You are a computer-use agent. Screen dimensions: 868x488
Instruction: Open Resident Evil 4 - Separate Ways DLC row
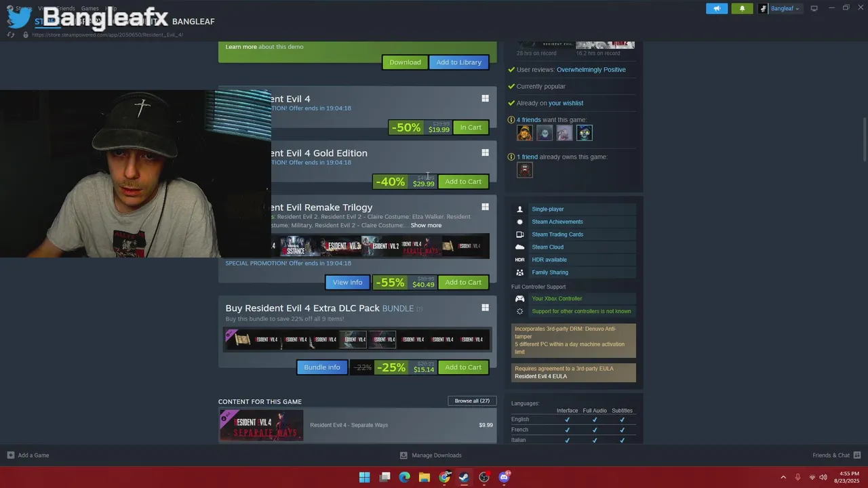pyautogui.click(x=357, y=425)
